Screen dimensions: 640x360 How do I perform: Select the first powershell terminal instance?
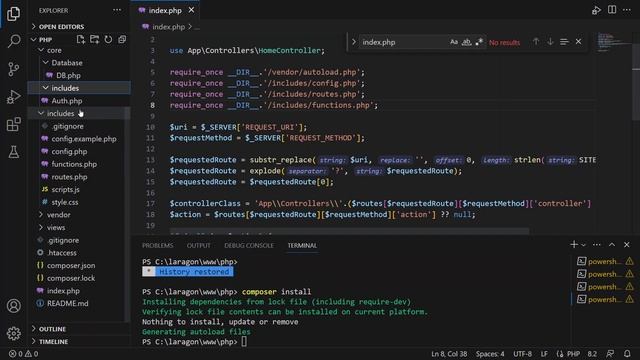(604, 261)
